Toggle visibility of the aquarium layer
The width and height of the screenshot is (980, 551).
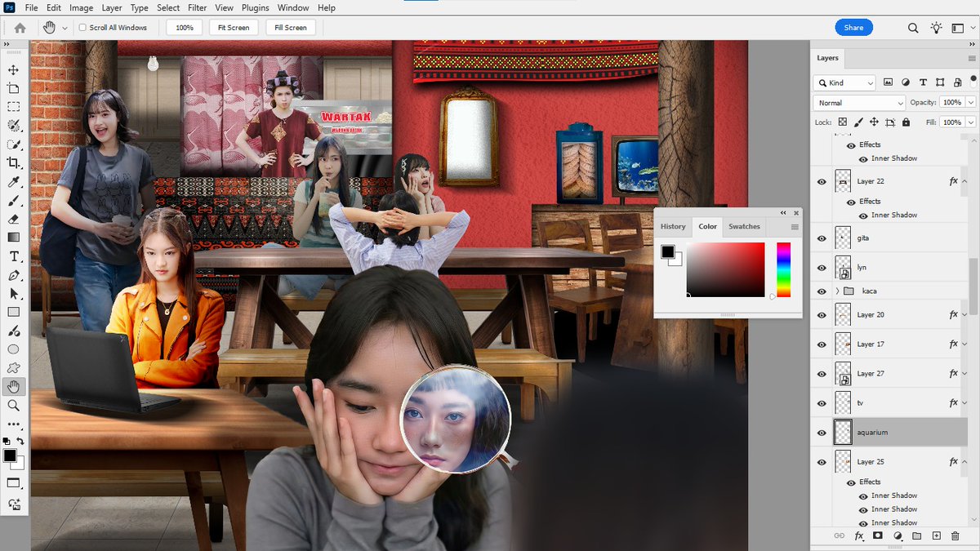tap(822, 432)
